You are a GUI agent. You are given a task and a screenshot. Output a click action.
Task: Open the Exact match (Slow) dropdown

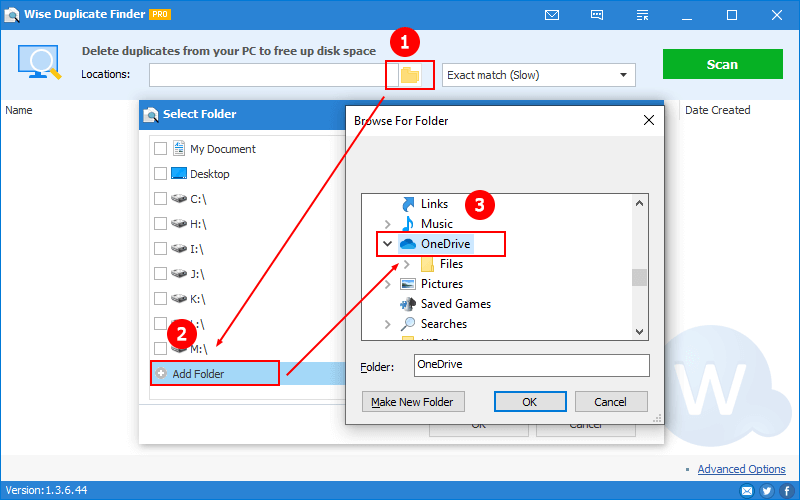(x=538, y=75)
